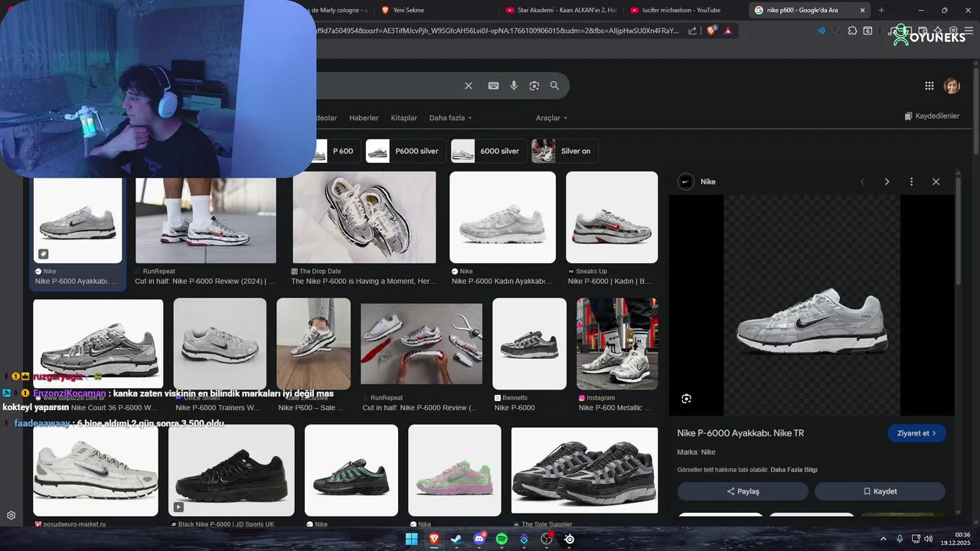Open Brave Rewards triangle icon
980x551 pixels.
pos(727,31)
